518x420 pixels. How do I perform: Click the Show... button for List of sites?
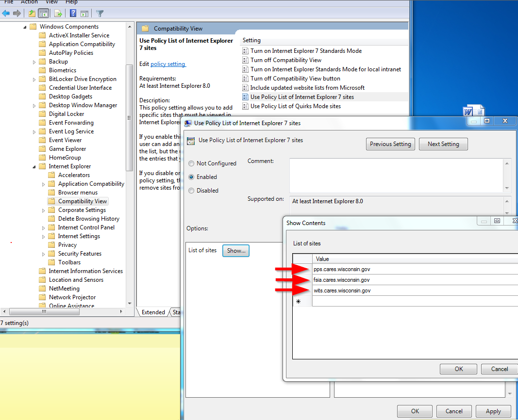click(236, 251)
